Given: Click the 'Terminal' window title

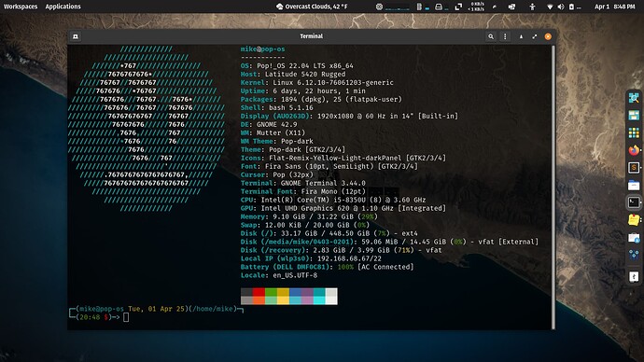Looking at the screenshot, I should coord(312,36).
